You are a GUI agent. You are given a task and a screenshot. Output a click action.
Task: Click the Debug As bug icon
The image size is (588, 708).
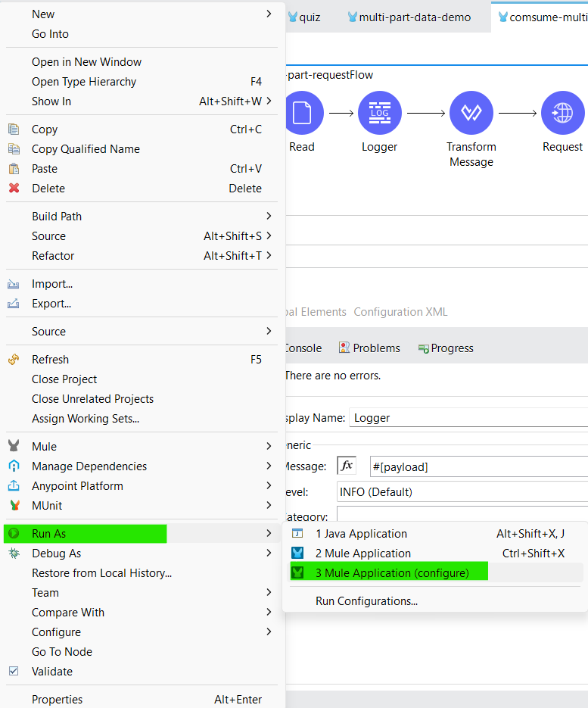coord(14,553)
